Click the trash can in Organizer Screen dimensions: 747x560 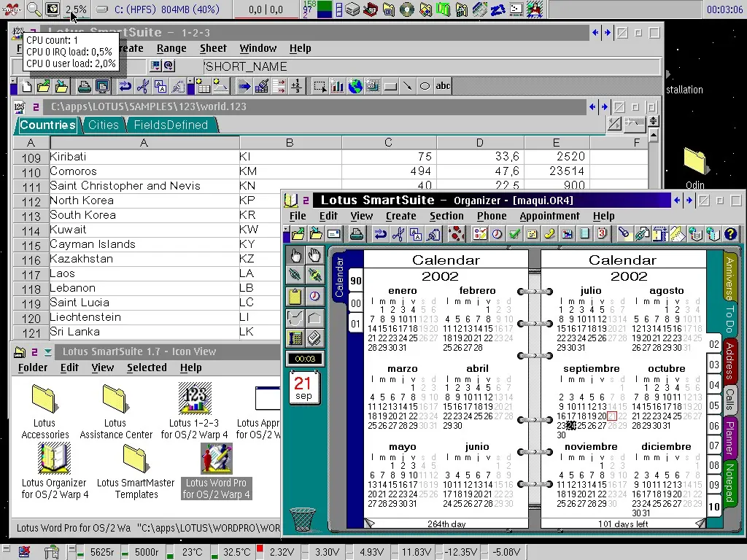point(302,519)
